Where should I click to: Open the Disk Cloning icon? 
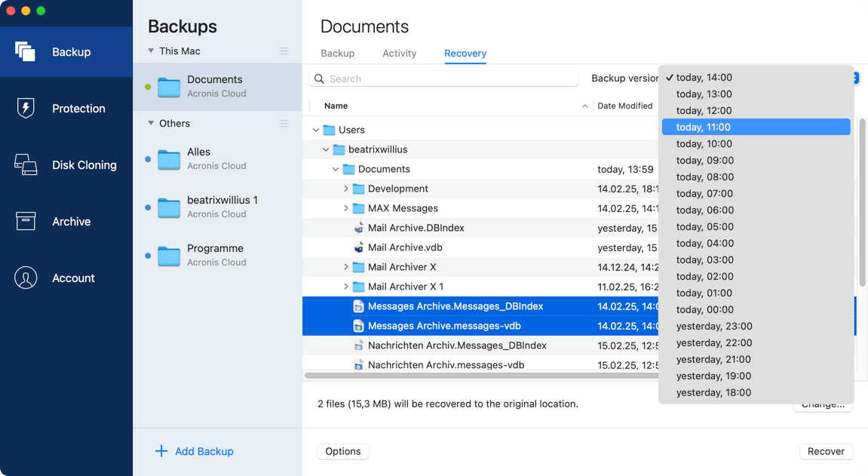tap(26, 164)
